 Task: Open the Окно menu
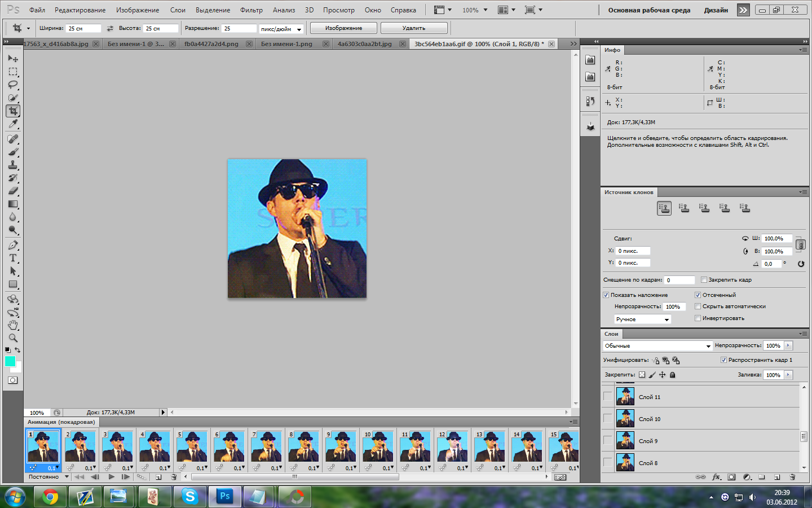(373, 10)
